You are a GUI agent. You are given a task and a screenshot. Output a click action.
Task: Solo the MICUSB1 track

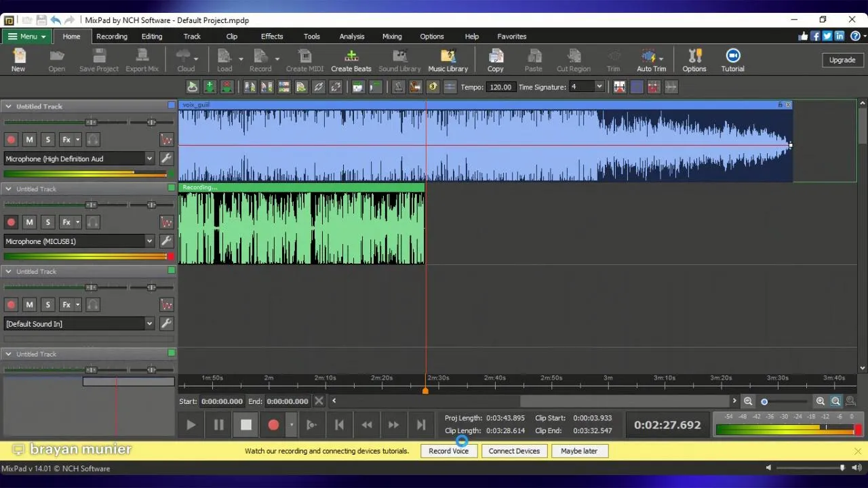[x=47, y=222]
